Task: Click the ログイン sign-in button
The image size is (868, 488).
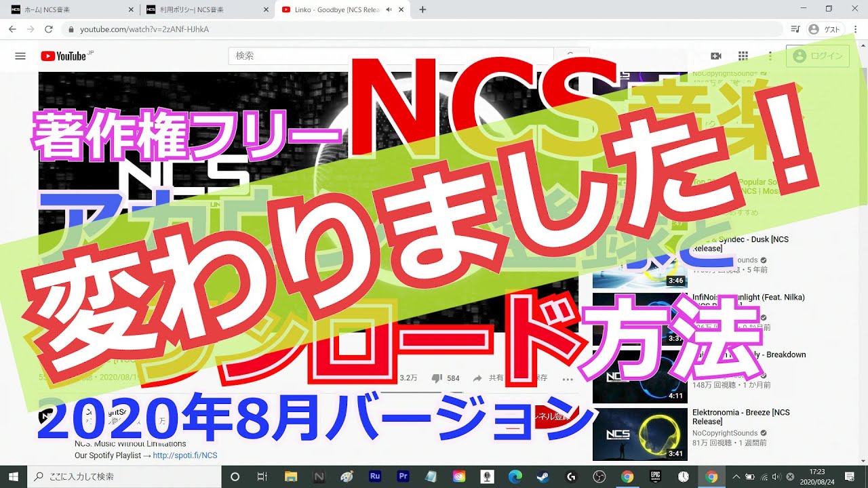Action: 818,56
